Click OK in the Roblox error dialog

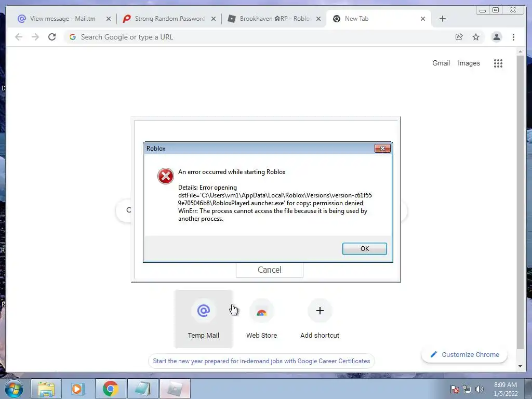click(x=364, y=249)
